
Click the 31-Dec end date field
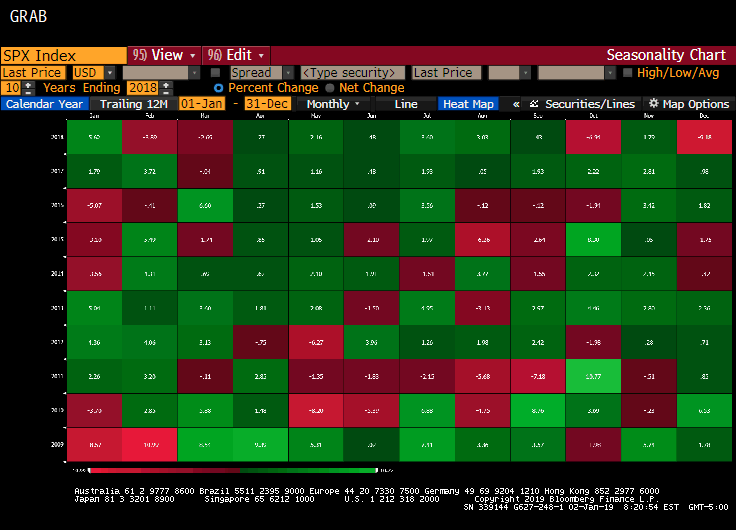(268, 104)
